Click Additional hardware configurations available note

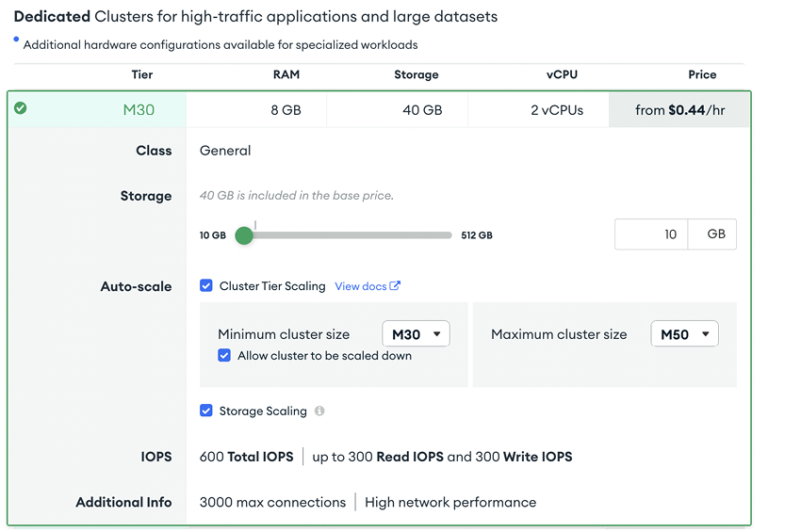(x=221, y=45)
